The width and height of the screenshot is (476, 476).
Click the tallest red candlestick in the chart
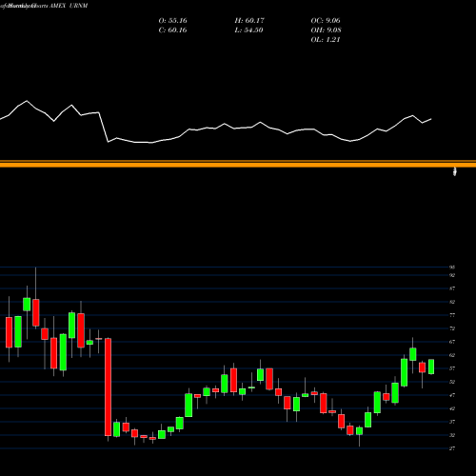(109, 387)
